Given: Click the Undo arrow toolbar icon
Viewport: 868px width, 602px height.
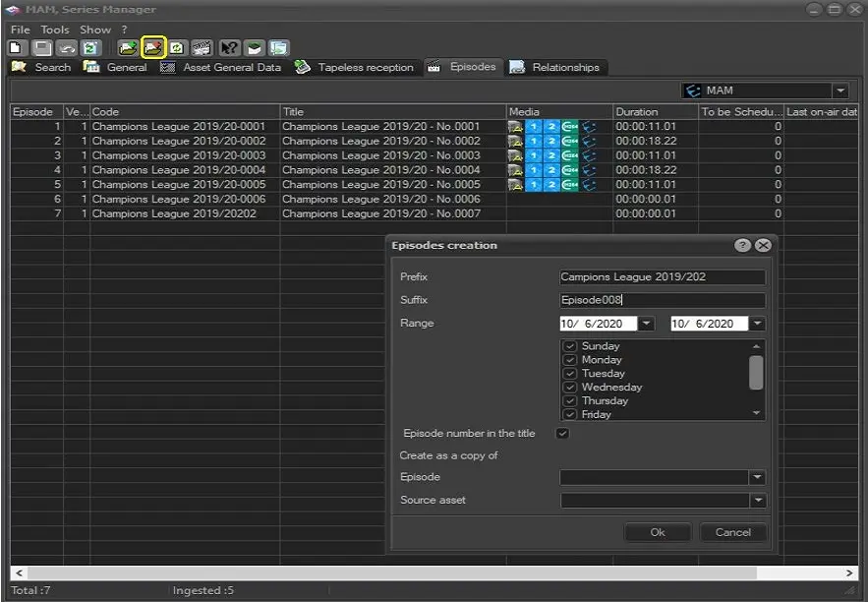Looking at the screenshot, I should pyautogui.click(x=67, y=47).
